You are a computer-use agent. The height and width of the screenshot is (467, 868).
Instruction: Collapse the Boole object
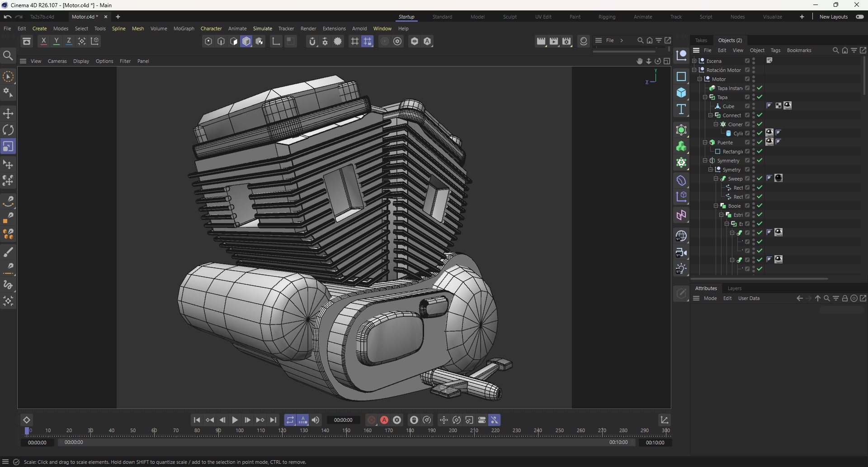pos(716,206)
